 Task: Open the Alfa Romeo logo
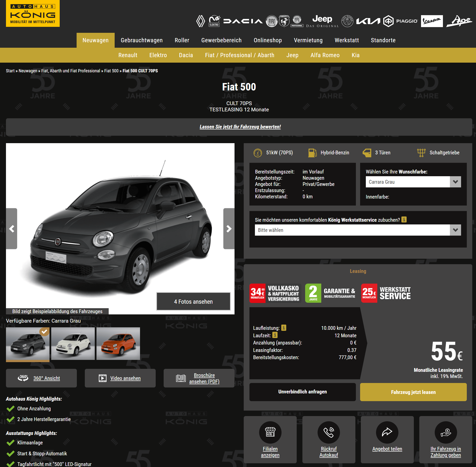[x=347, y=21]
